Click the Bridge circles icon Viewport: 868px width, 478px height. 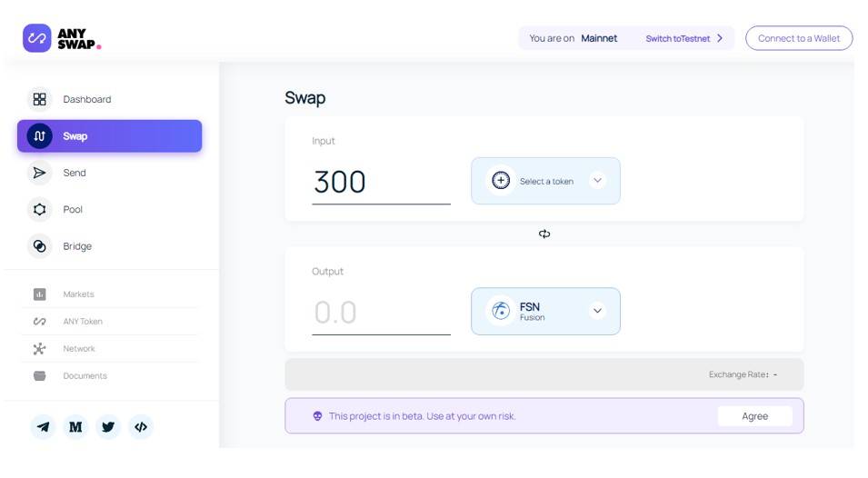[39, 246]
